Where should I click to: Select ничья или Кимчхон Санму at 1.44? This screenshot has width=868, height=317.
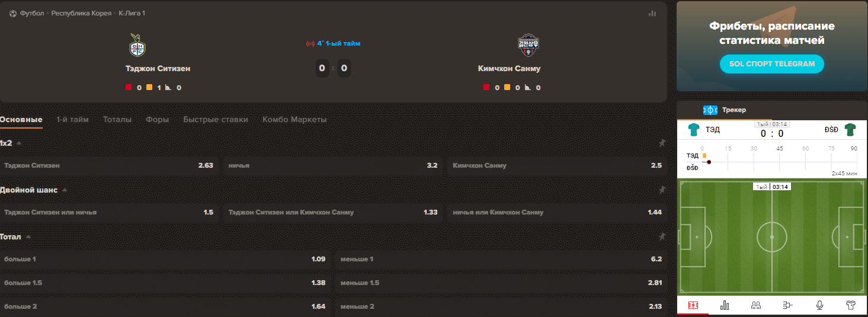click(557, 212)
